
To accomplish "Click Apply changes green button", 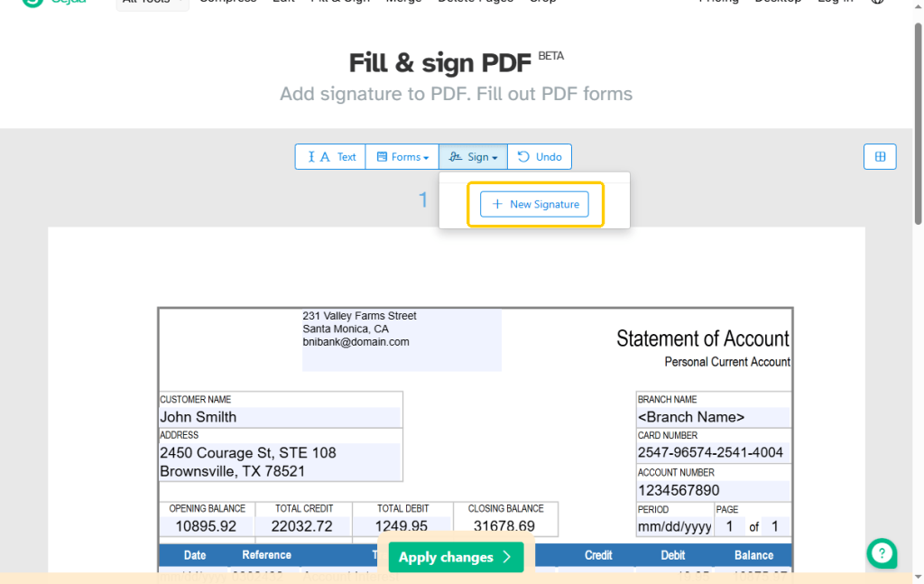I will point(456,557).
